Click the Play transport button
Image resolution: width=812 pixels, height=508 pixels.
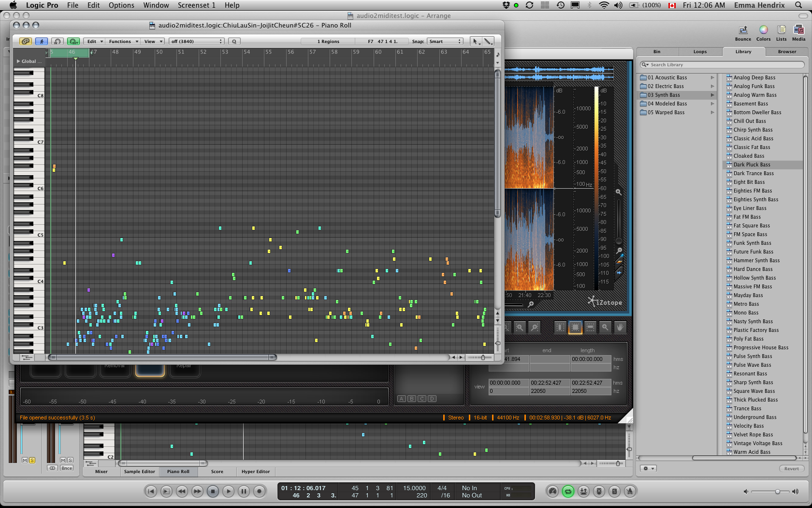click(x=228, y=492)
